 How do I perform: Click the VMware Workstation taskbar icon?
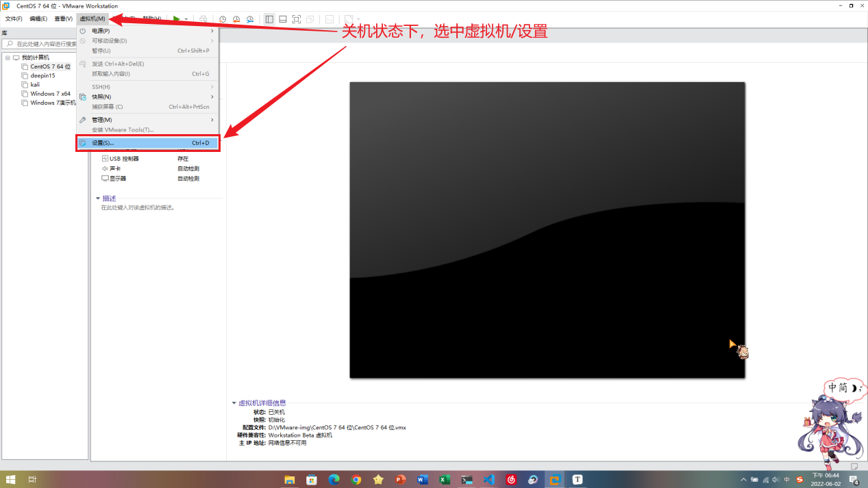555,480
